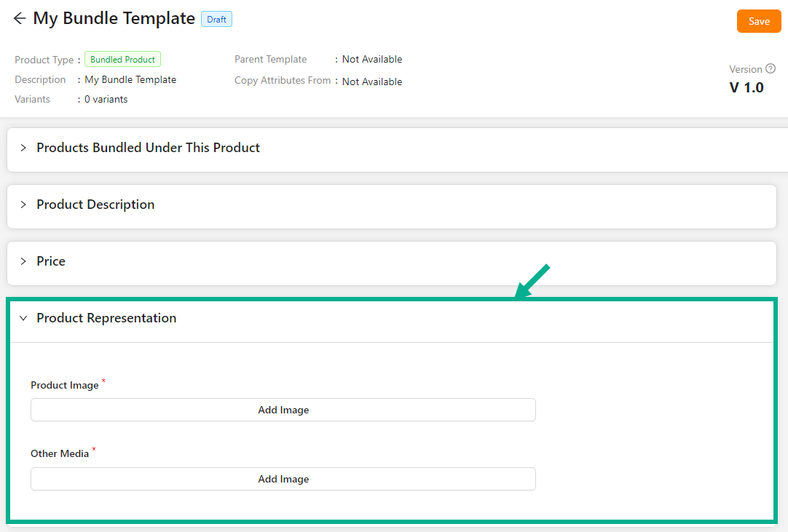Collapse the Product Representation section chevron
788x532 pixels.
(x=23, y=318)
